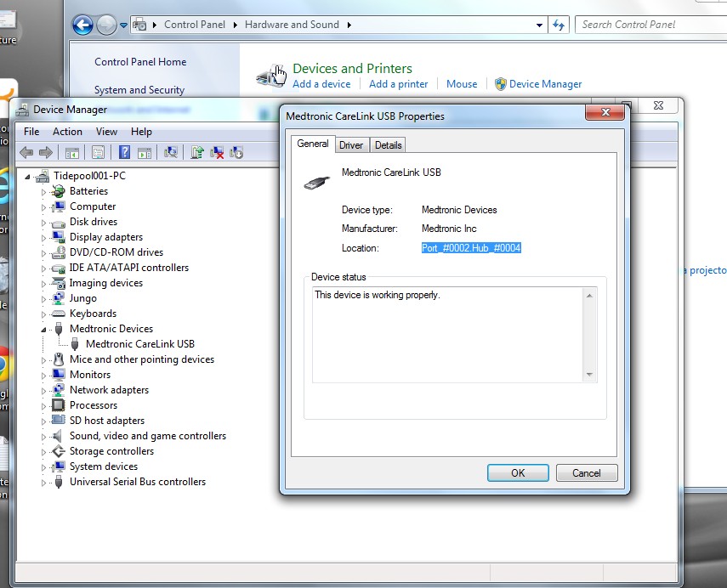Click the Back arrow in Device Manager toolbar
727x588 pixels.
coord(26,152)
